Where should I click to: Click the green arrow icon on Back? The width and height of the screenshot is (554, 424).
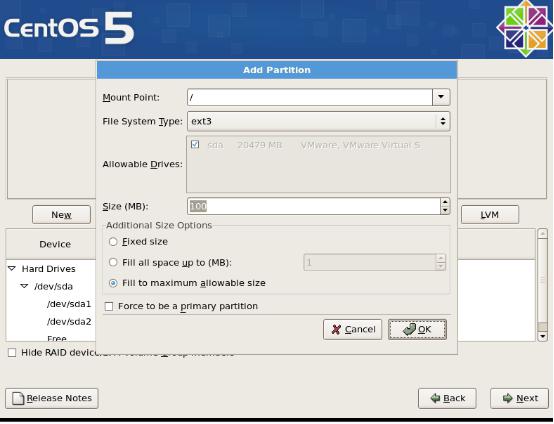point(435,398)
